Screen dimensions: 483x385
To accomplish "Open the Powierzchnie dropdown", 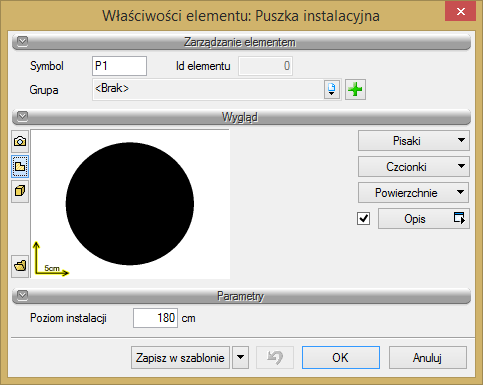I will [x=414, y=192].
